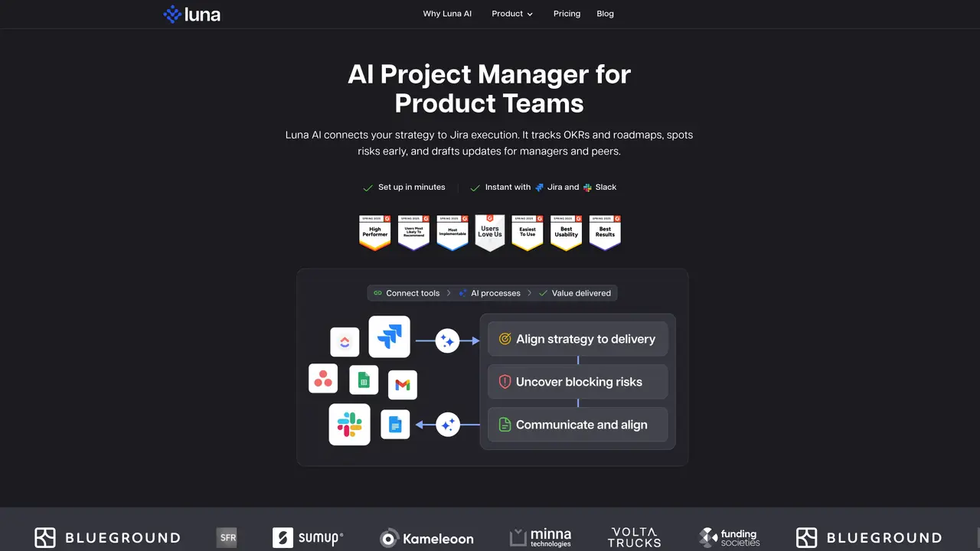Image resolution: width=980 pixels, height=551 pixels.
Task: Click the Gmail icon tile
Action: (403, 385)
